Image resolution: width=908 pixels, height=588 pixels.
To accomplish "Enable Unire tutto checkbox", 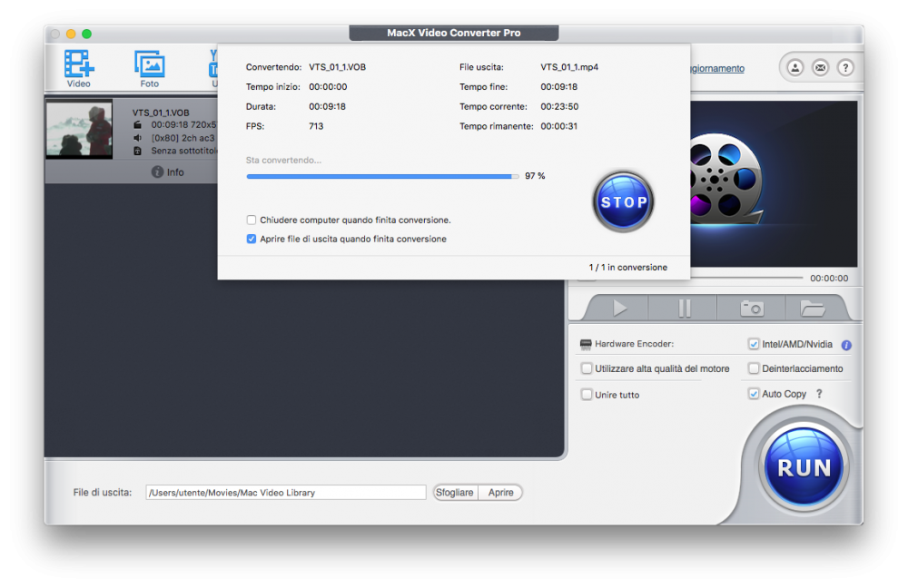I will (x=587, y=395).
